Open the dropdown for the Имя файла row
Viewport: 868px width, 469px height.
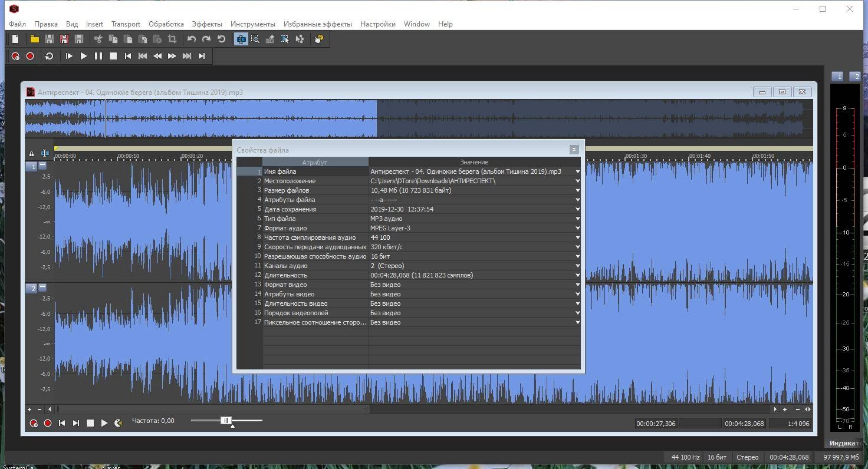[577, 171]
